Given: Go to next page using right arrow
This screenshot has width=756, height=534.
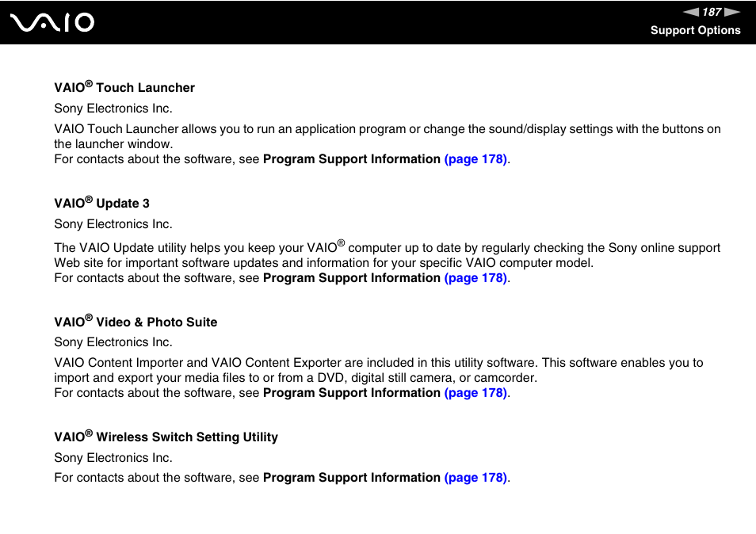Looking at the screenshot, I should click(732, 12).
